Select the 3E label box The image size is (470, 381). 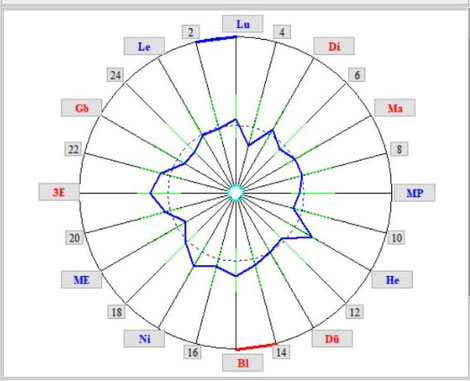[59, 192]
